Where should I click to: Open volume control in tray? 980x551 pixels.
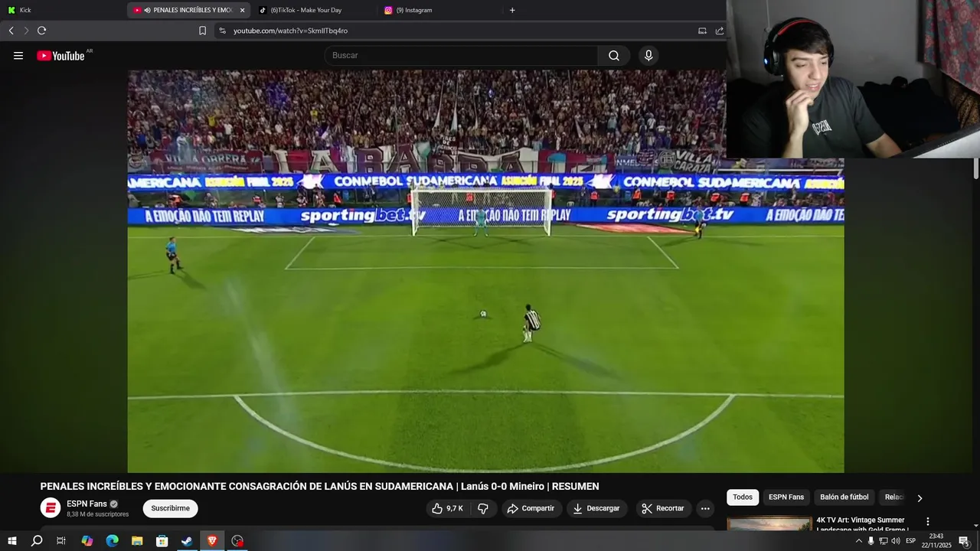(x=896, y=541)
